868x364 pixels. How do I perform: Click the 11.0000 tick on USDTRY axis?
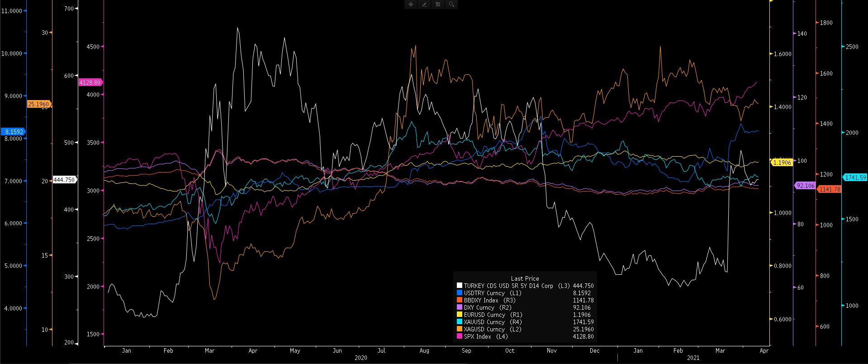point(12,10)
